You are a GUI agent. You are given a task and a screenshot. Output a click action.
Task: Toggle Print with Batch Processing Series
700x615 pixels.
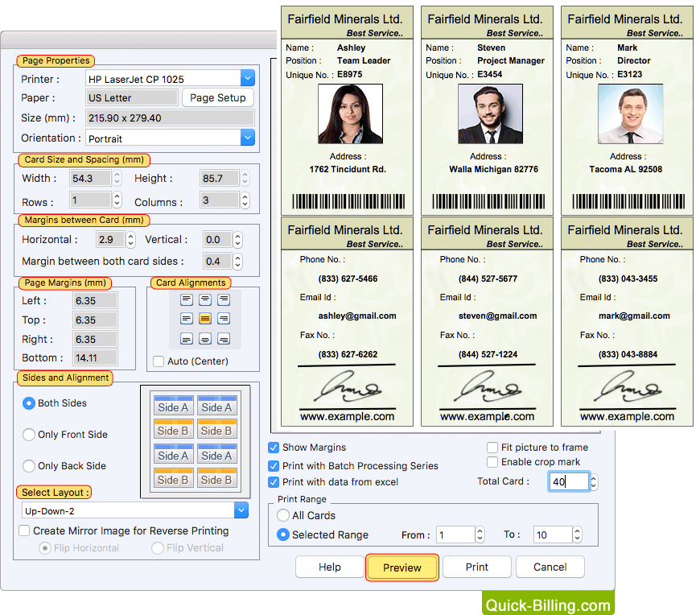[274, 466]
